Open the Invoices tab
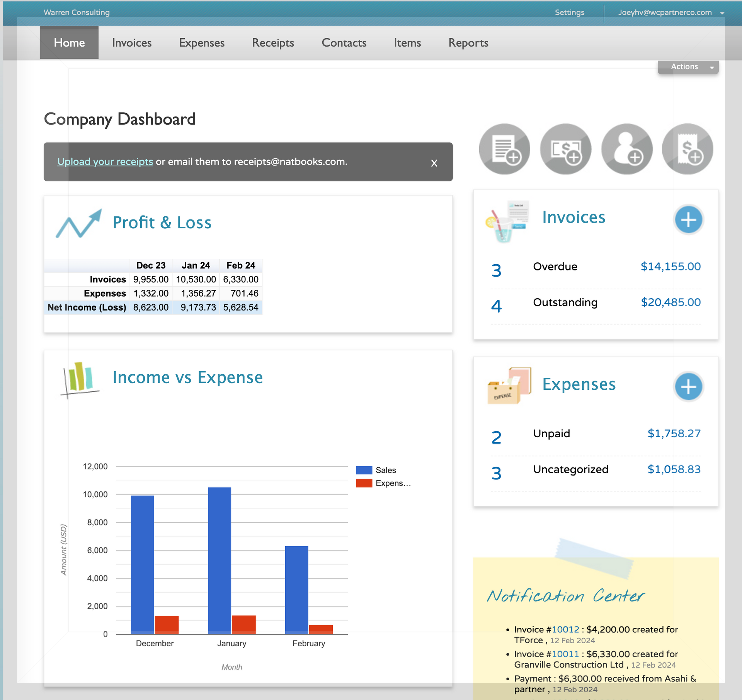 [x=132, y=43]
